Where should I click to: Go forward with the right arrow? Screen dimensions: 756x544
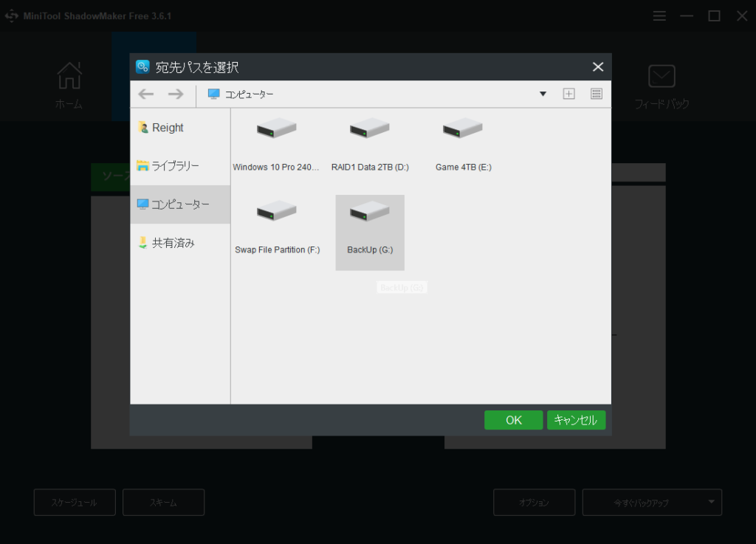pos(175,94)
